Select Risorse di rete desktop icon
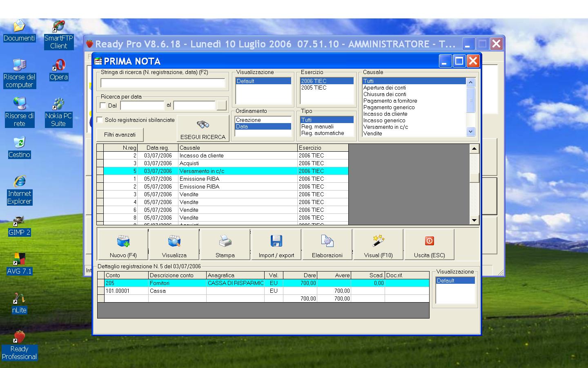The height and width of the screenshot is (368, 588). [19, 112]
